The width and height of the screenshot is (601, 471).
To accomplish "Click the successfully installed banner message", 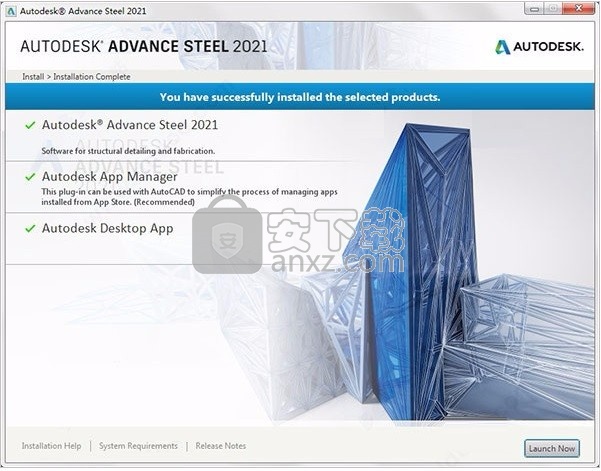I will coord(300,97).
